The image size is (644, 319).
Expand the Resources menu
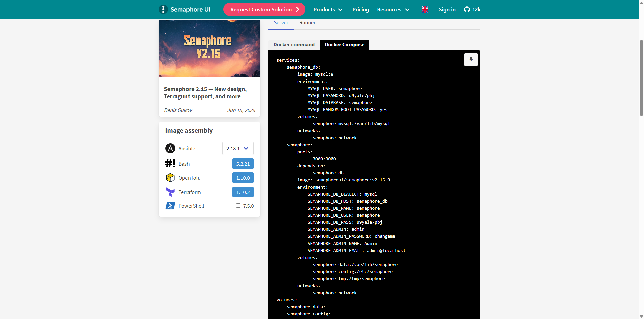pos(393,9)
